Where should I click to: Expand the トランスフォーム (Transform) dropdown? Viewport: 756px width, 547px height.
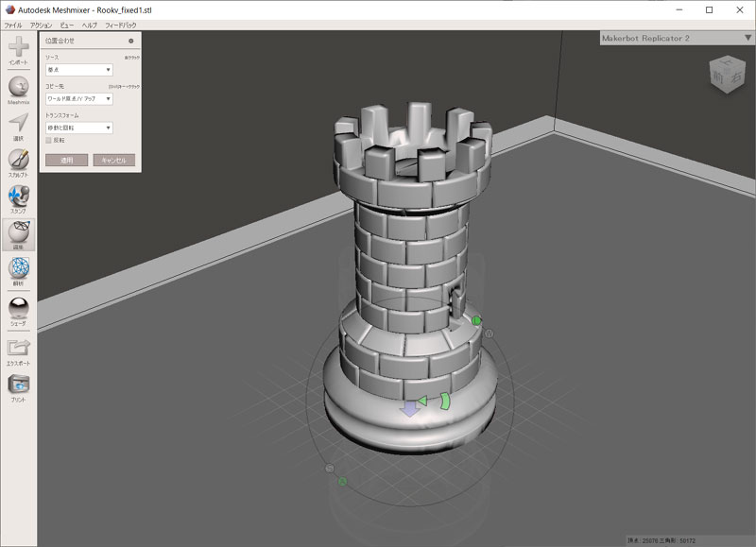pos(79,128)
